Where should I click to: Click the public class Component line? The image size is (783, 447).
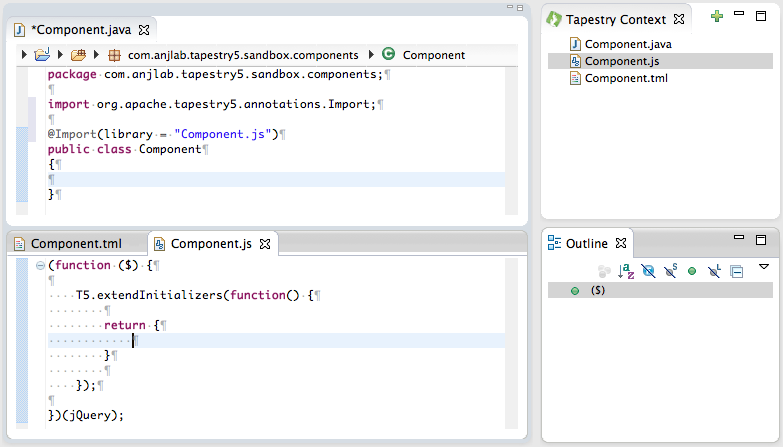point(124,149)
